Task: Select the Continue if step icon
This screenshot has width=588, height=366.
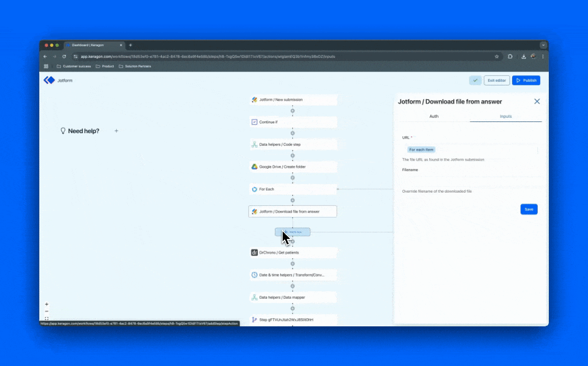Action: 254,122
